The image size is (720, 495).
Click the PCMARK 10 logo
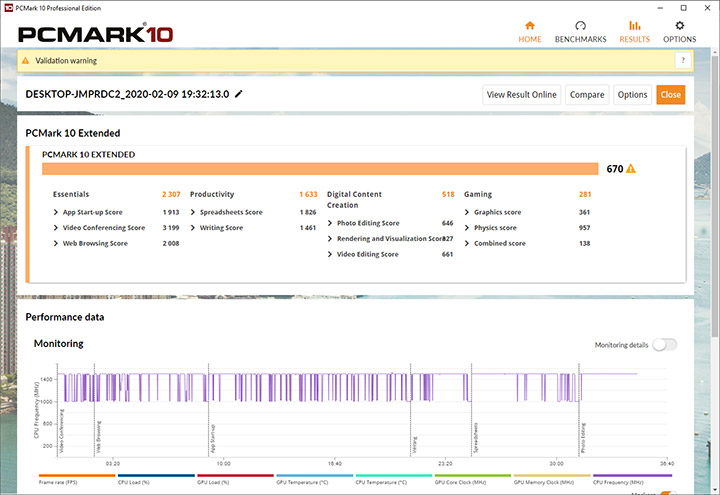(96, 34)
